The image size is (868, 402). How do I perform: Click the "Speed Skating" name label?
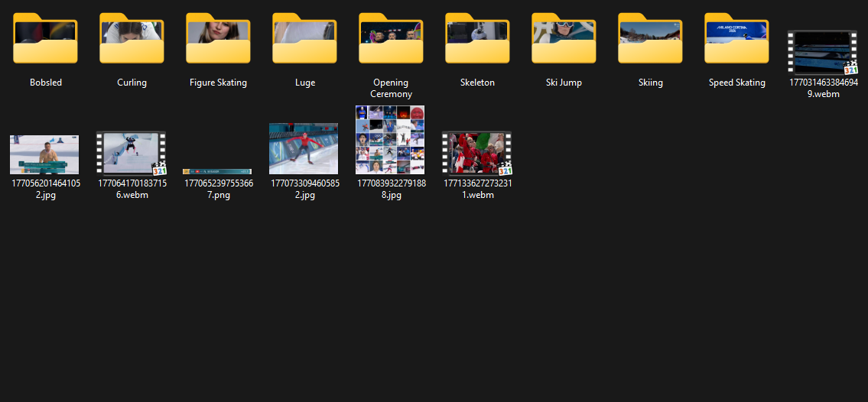(x=736, y=83)
